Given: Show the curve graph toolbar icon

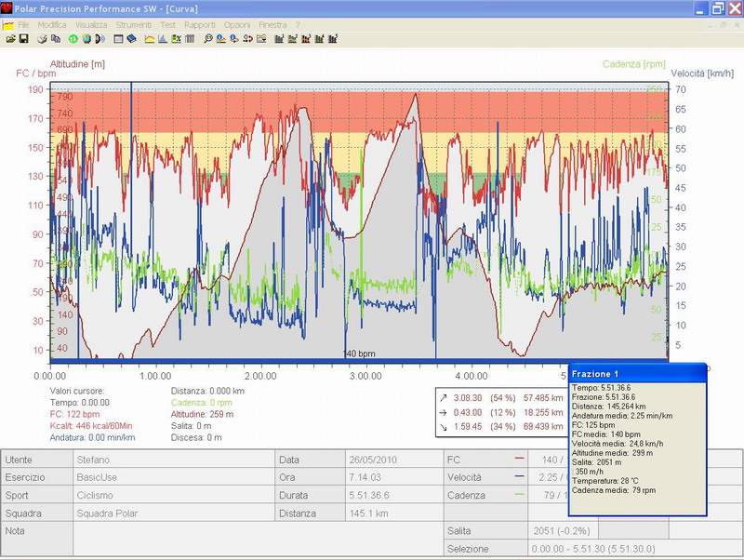Looking at the screenshot, I should [x=150, y=39].
